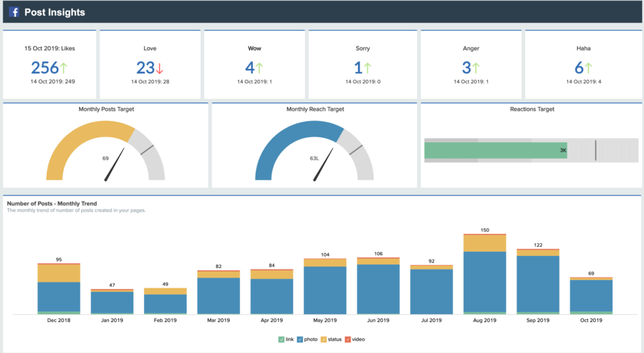This screenshot has width=644, height=353.
Task: Click the Dec 2018 yellow status bar segment
Action: point(59,272)
